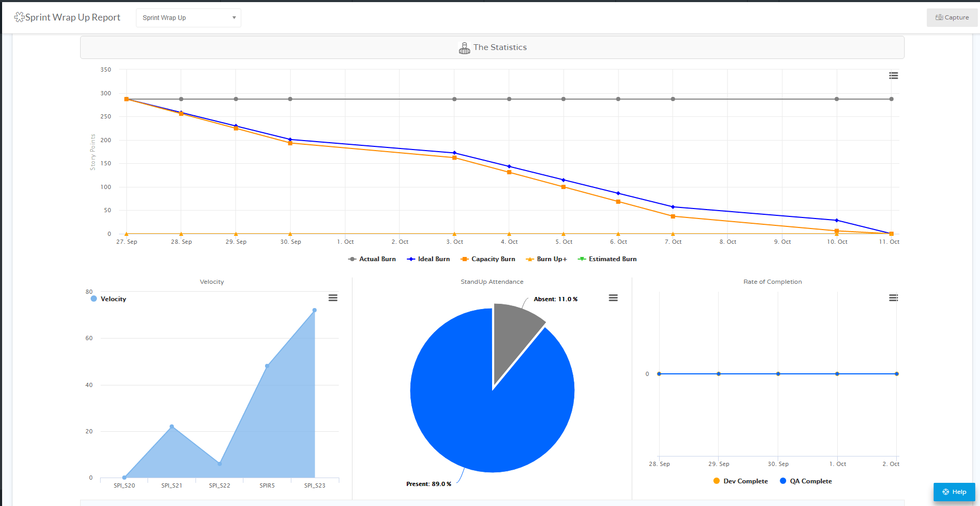Open the burndown chart hamburger menu

tap(893, 76)
